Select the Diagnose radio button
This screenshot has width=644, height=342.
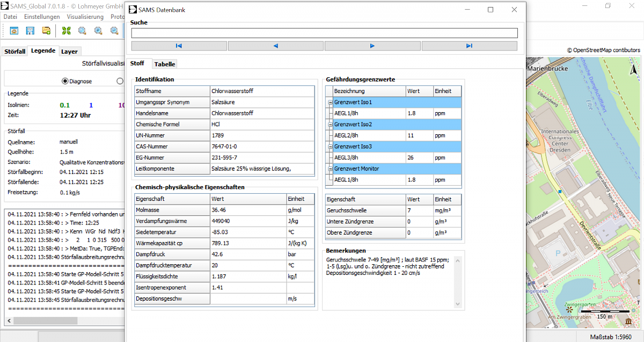[x=65, y=82]
